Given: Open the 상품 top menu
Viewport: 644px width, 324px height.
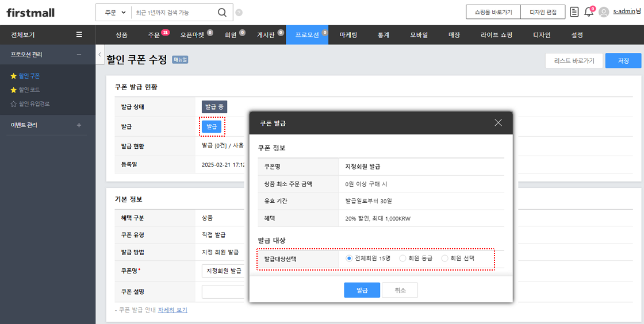Looking at the screenshot, I should (121, 35).
